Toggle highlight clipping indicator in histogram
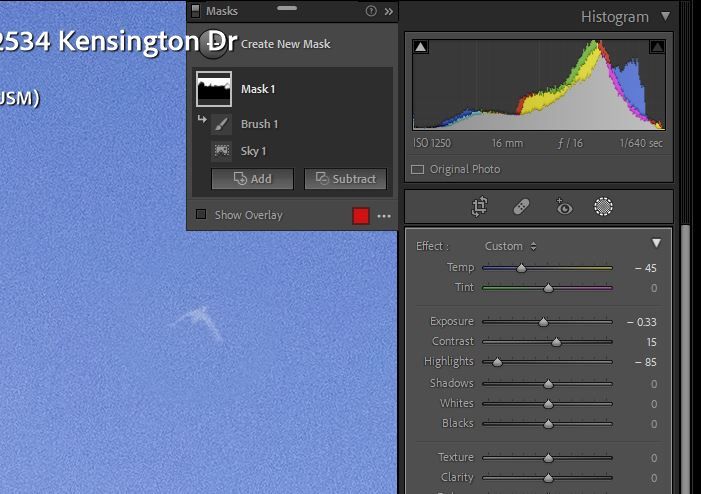Screen dimensions: 701x494 pyautogui.click(x=657, y=46)
